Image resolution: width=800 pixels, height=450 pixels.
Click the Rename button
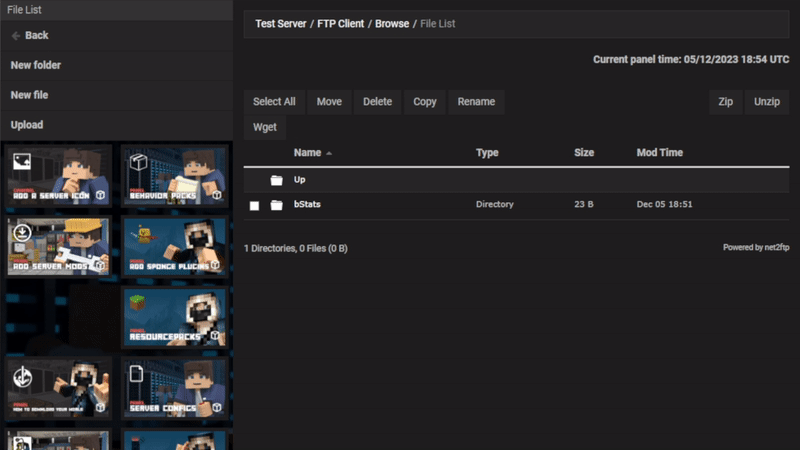tap(476, 102)
